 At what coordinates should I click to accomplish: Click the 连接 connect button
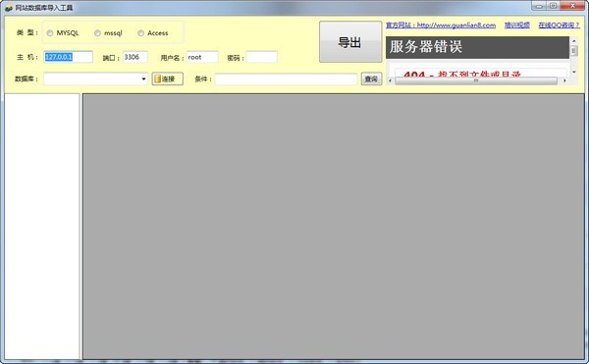point(168,78)
